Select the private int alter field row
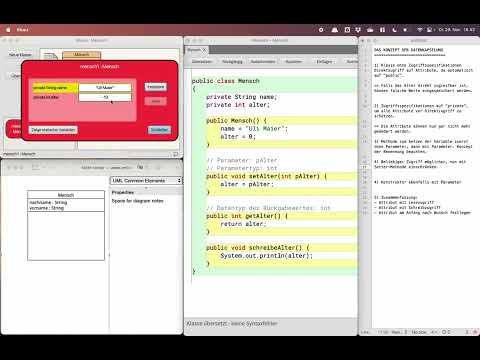 (x=55, y=97)
